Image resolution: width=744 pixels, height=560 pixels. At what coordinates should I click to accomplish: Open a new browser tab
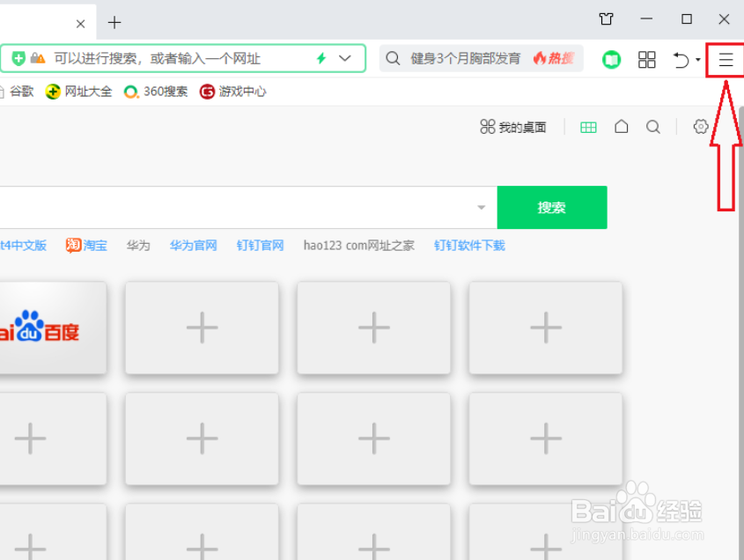[x=114, y=23]
